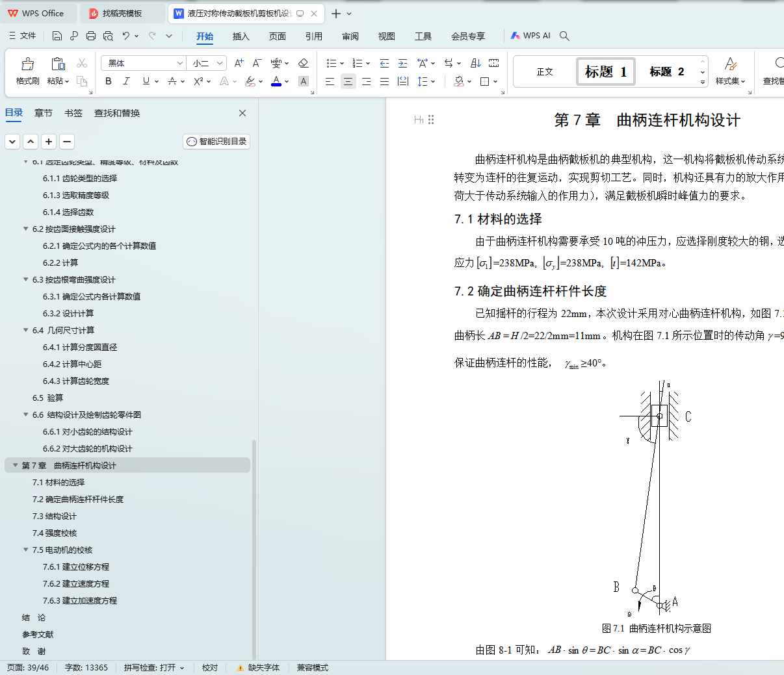This screenshot has width=784, height=675.
Task: Click the Borders icon
Action: (484, 81)
